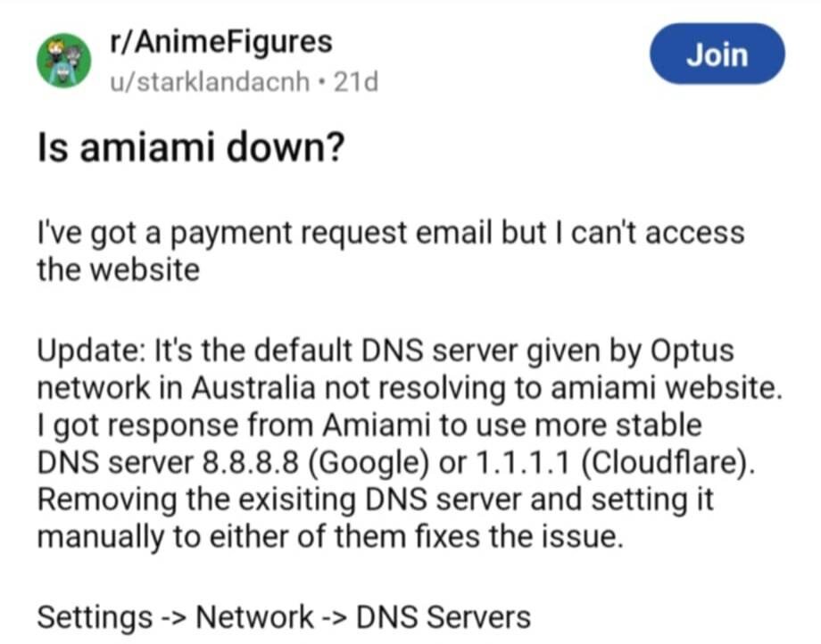This screenshot has width=821, height=644.
Task: Click the 21d post timestamp
Action: coord(356,82)
